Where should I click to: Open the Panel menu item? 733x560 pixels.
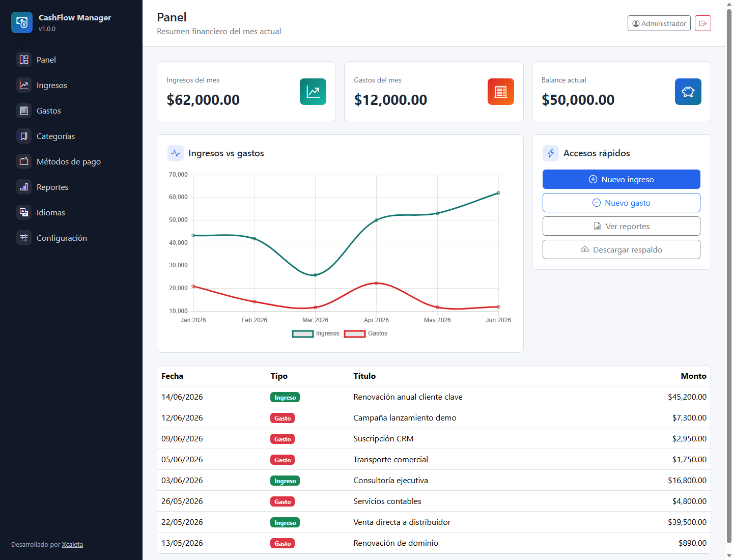pyautogui.click(x=71, y=60)
